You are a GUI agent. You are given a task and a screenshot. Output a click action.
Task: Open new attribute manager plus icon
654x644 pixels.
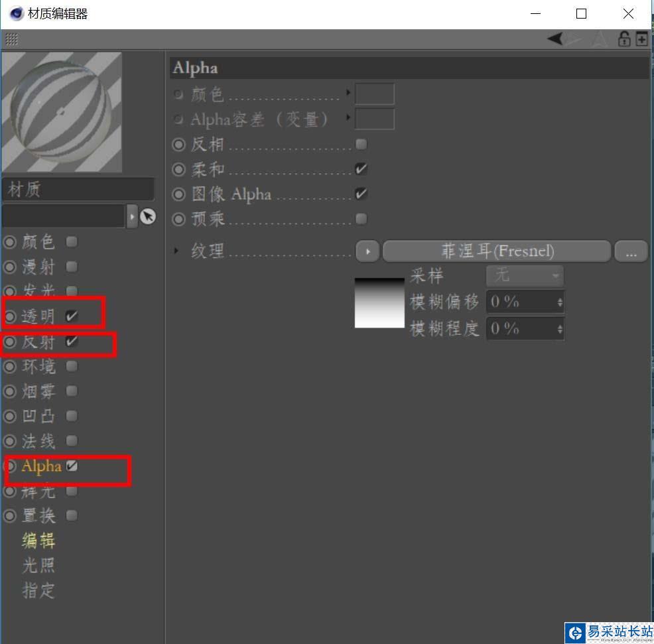click(641, 38)
